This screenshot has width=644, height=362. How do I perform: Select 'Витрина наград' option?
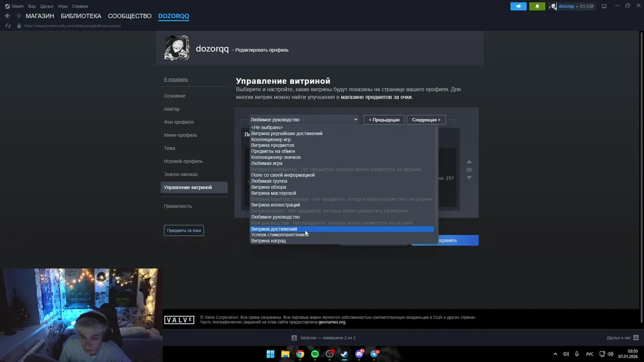pos(343,241)
